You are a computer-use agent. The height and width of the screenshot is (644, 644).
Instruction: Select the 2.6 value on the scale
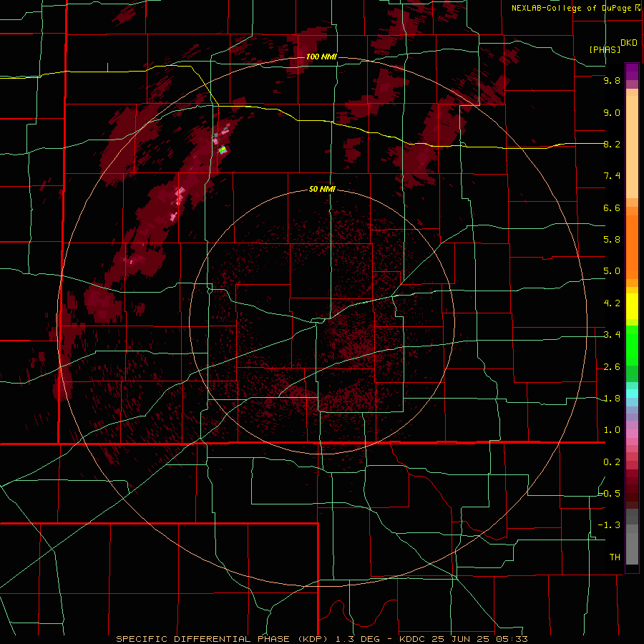612,367
